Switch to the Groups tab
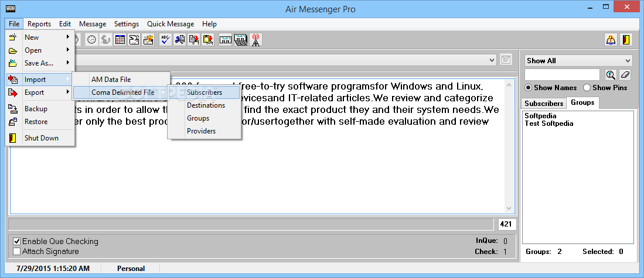The height and width of the screenshot is (278, 644). point(582,102)
